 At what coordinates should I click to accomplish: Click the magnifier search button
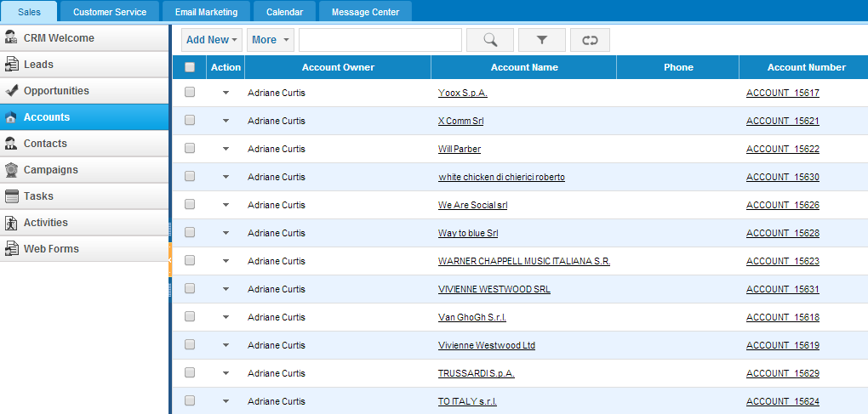pos(490,40)
